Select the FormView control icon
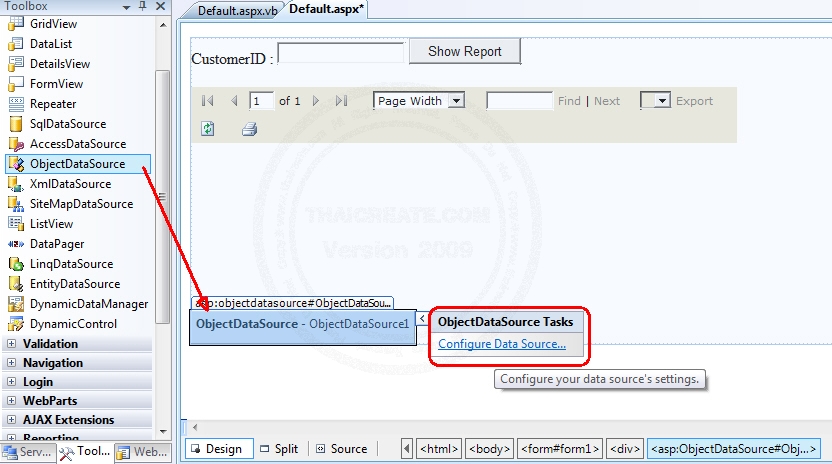 (x=16, y=83)
